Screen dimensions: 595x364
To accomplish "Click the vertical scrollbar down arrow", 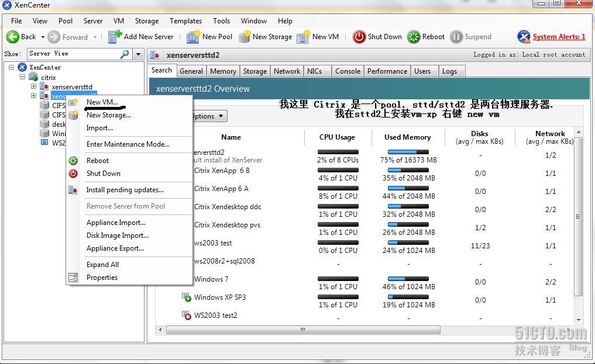I will coord(579,320).
